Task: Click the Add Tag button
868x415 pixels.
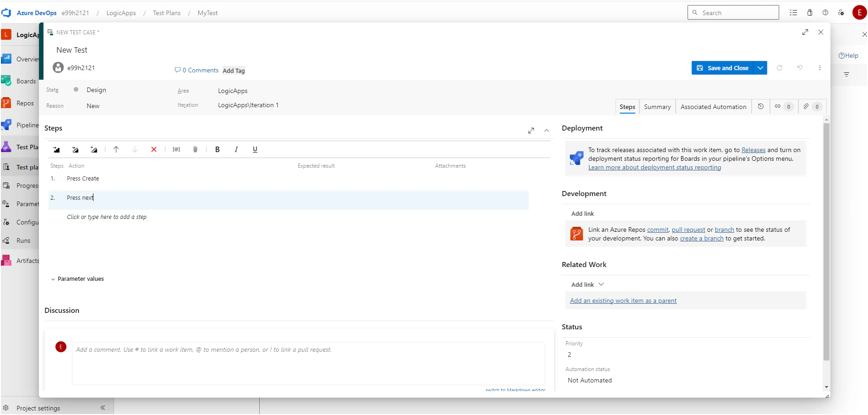Action: 234,71
